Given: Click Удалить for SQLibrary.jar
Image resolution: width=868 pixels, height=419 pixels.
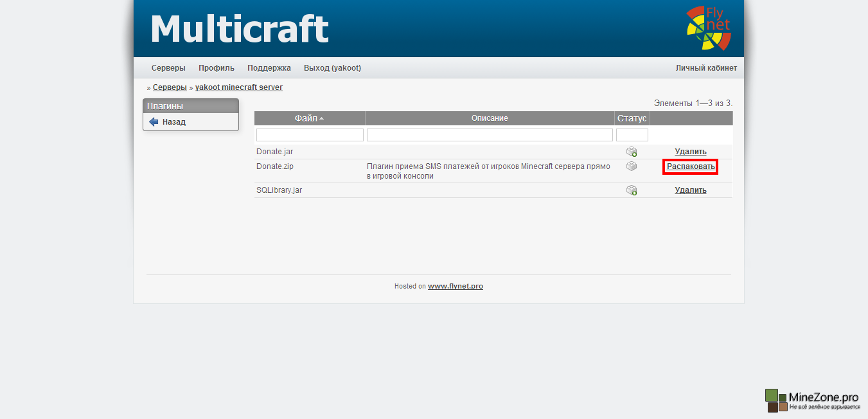Looking at the screenshot, I should click(691, 190).
